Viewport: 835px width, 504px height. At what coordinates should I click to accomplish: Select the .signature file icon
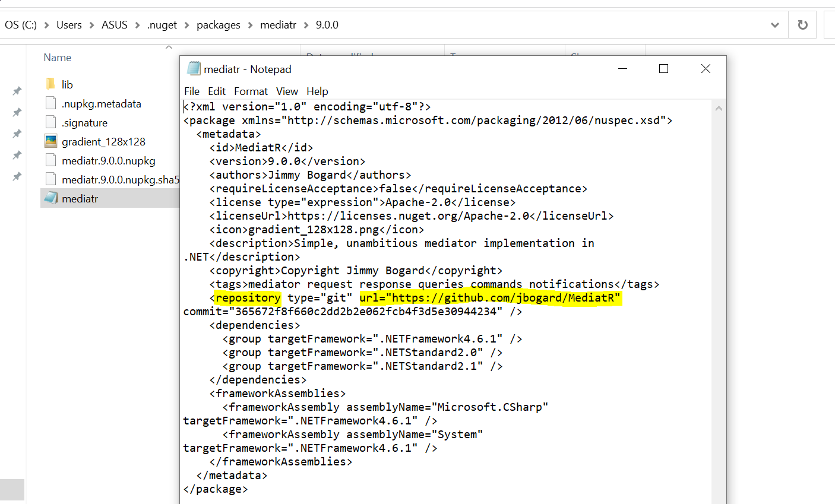click(x=51, y=122)
